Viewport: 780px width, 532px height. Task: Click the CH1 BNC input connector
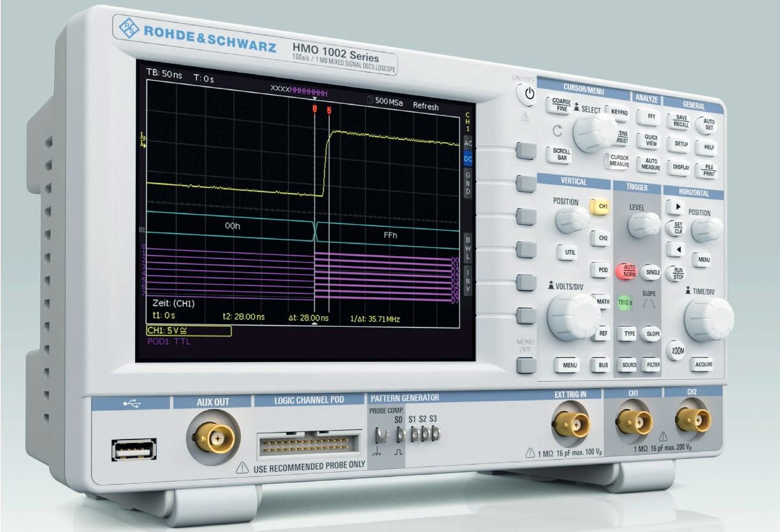coord(633,421)
